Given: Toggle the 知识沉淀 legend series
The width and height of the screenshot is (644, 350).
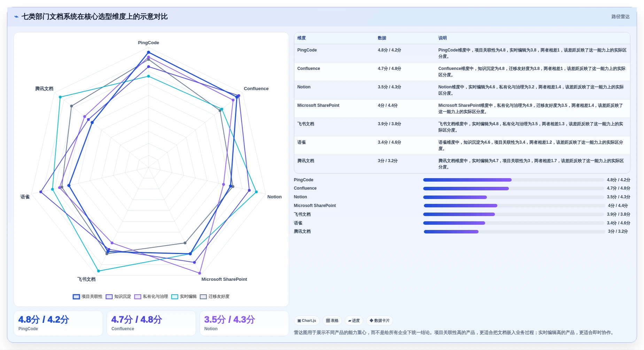Looking at the screenshot, I should (118, 296).
